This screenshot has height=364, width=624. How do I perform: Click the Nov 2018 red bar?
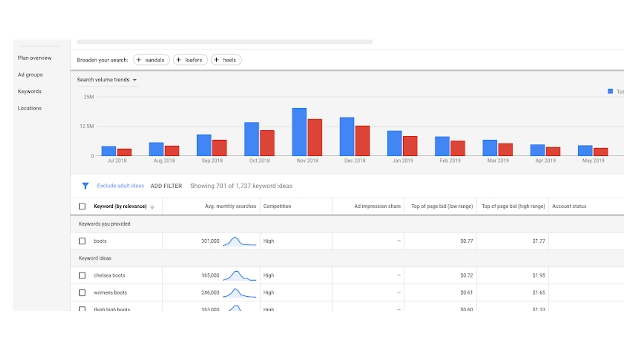point(315,138)
